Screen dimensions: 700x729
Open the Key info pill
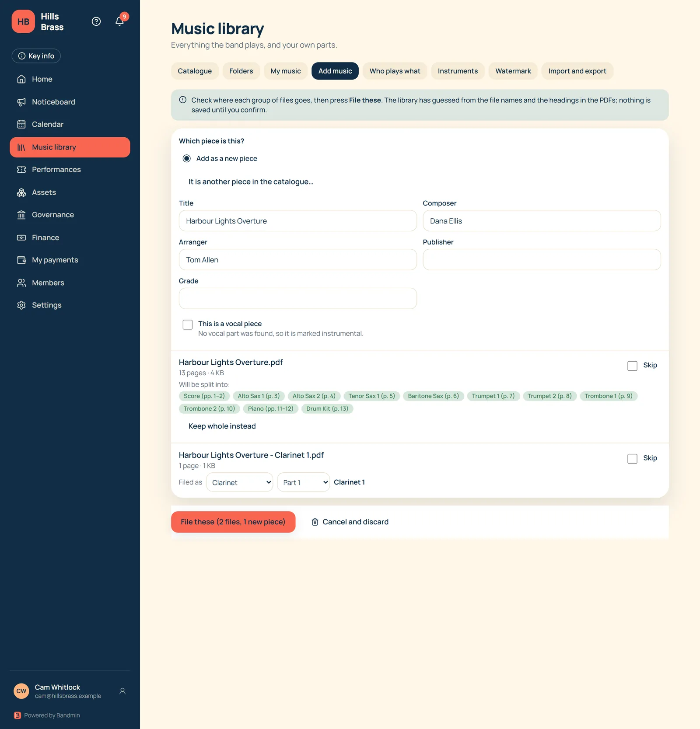[x=36, y=56]
